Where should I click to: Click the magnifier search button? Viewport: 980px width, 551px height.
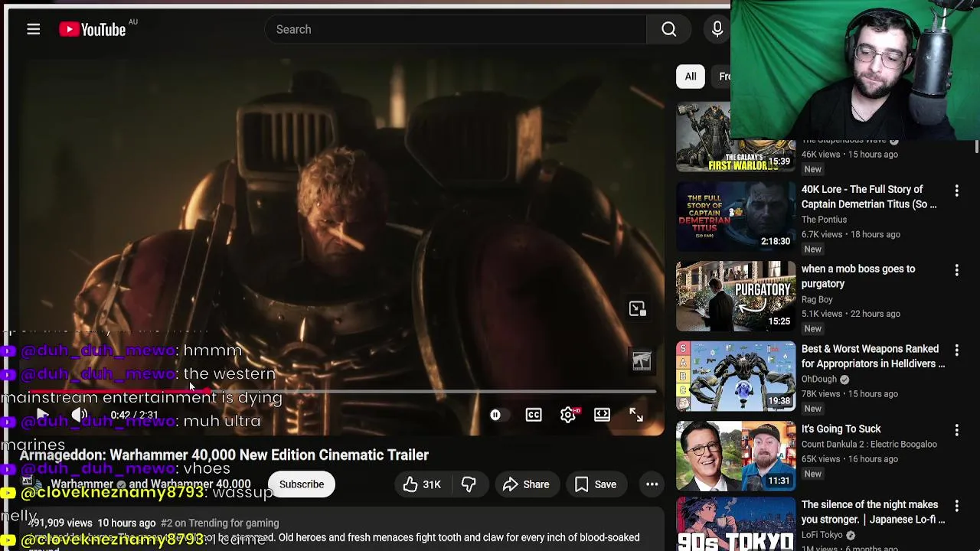[668, 29]
